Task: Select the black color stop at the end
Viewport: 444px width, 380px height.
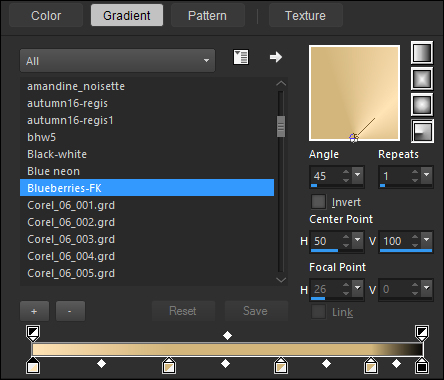Action: click(x=422, y=366)
